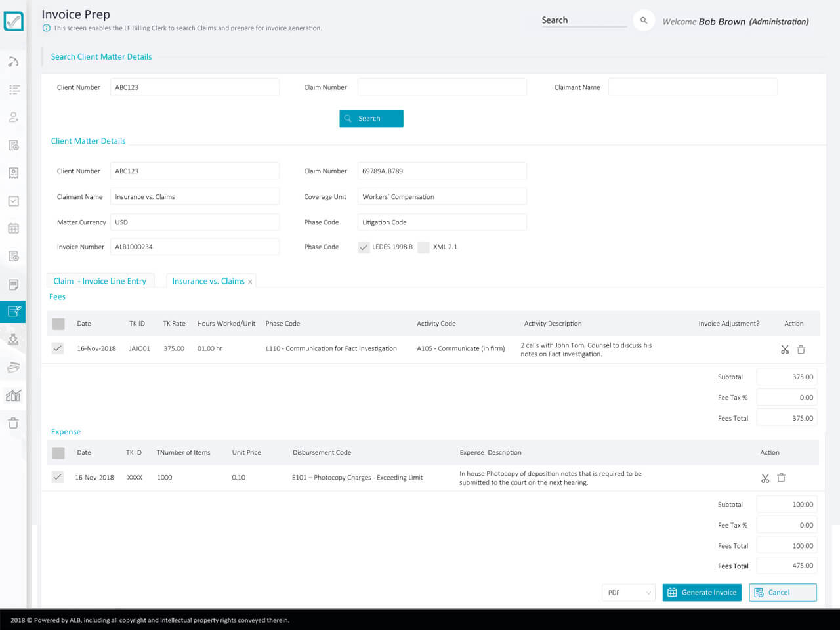Select the highlighted Invoice Prep edit icon

coord(13,311)
